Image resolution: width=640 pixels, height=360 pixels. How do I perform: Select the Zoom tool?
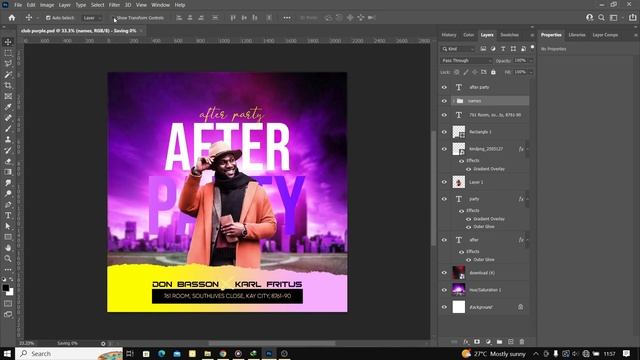[x=8, y=258]
